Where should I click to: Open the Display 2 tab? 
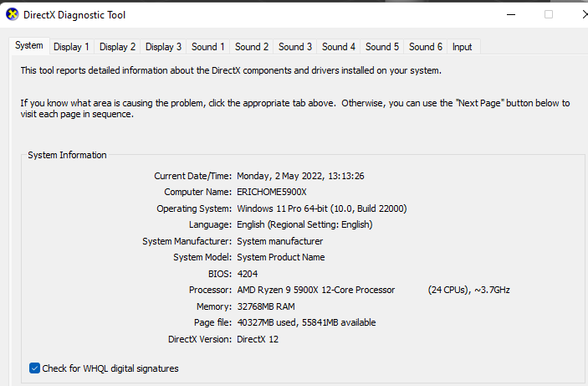click(117, 47)
